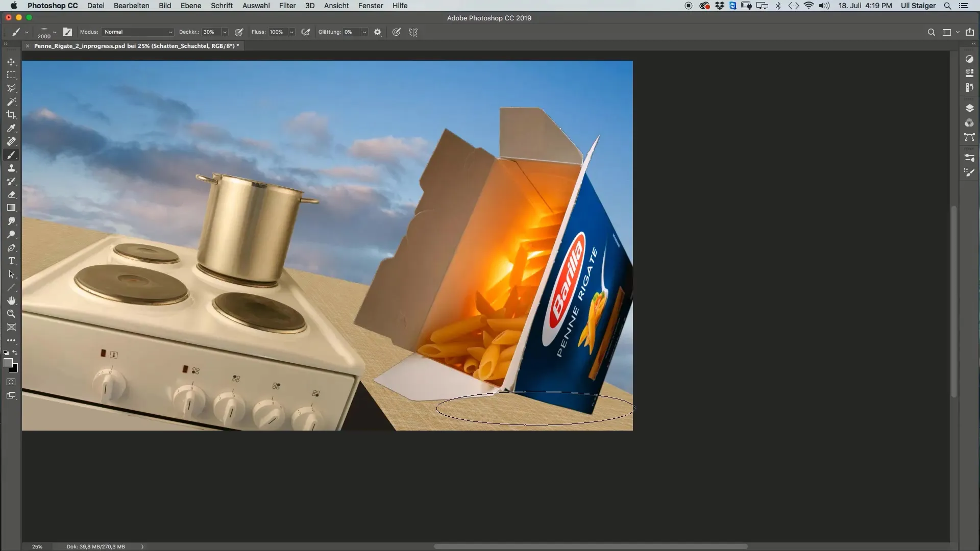Select the Eyedropper tool
This screenshot has width=980, height=551.
pyautogui.click(x=11, y=128)
